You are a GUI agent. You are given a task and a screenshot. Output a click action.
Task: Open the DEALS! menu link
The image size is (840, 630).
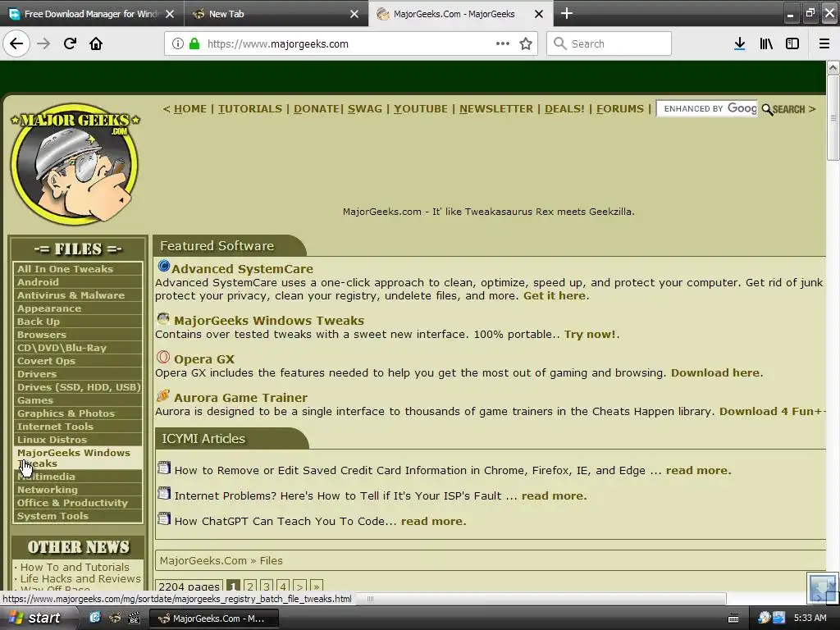[x=564, y=109]
